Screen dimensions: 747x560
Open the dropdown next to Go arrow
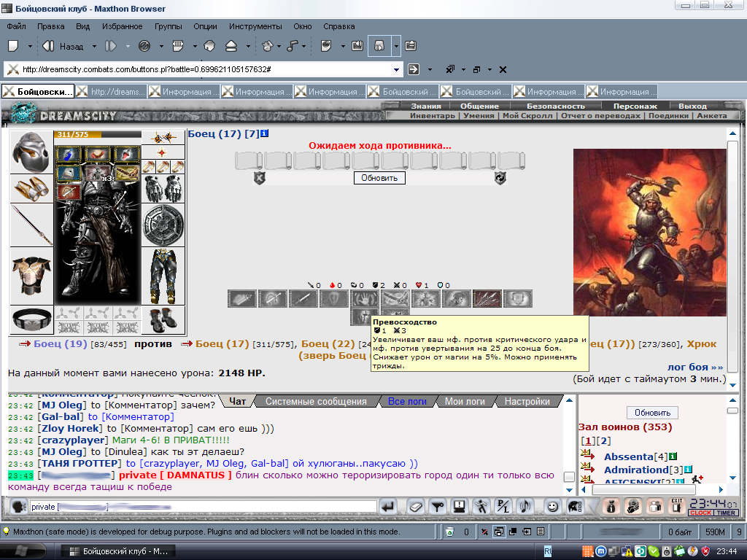430,69
